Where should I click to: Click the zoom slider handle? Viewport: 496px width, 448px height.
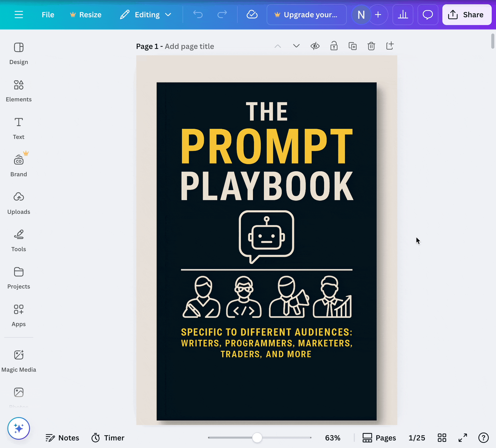coord(257,438)
